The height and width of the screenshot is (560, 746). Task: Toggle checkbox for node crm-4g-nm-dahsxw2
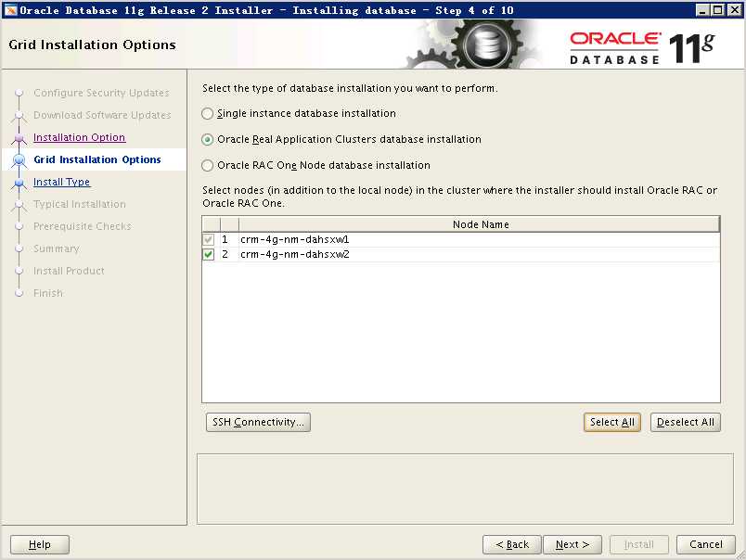click(x=209, y=254)
